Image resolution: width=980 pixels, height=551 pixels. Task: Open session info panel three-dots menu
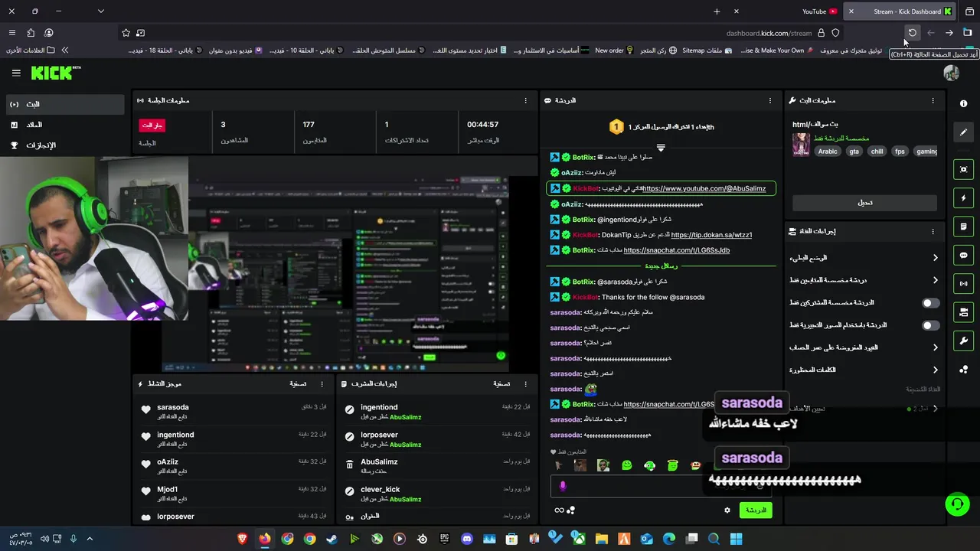coord(525,100)
